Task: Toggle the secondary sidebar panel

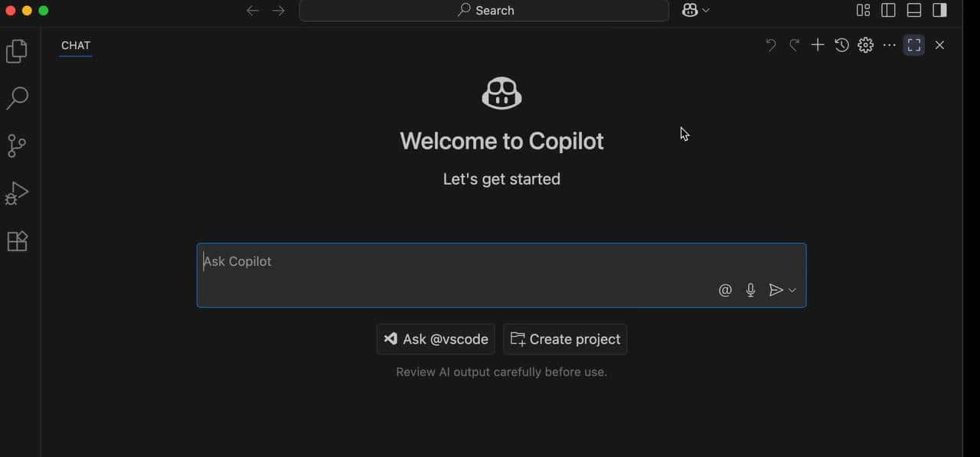Action: coord(939,10)
